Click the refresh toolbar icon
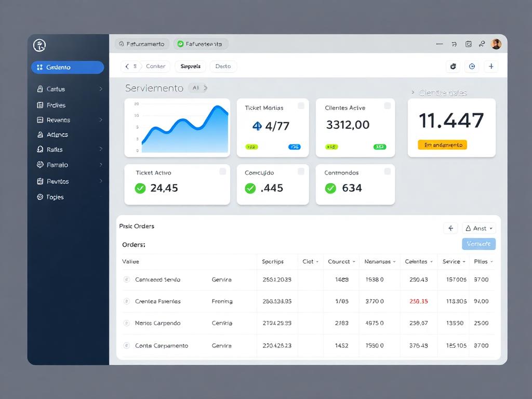This screenshot has height=399, width=532. (x=453, y=66)
